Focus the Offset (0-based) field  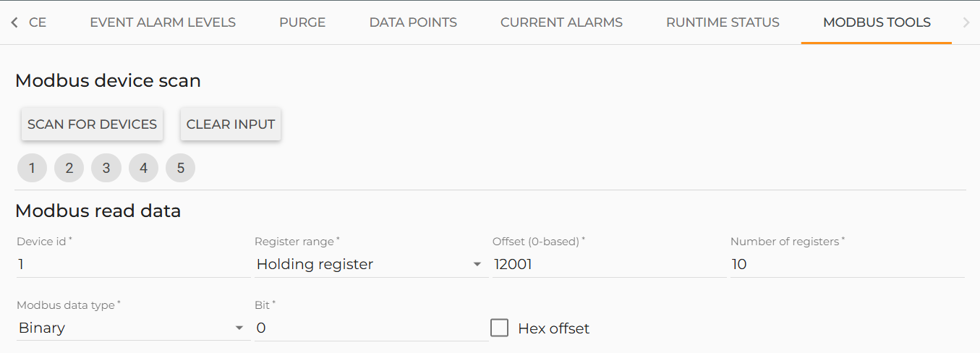point(608,265)
